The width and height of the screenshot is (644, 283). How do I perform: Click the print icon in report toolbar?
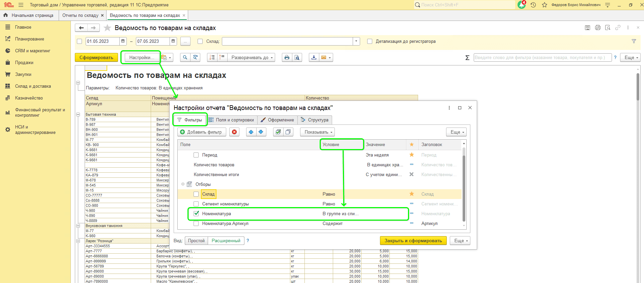pos(287,58)
